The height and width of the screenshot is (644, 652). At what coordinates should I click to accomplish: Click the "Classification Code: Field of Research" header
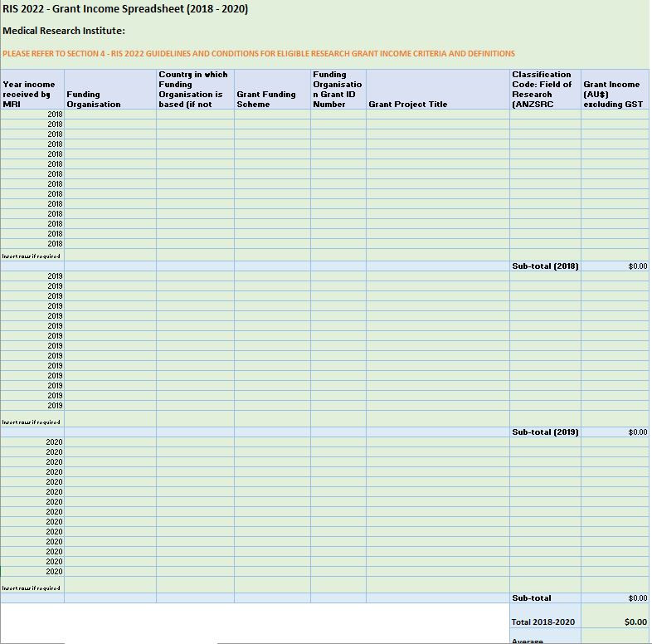(546, 90)
